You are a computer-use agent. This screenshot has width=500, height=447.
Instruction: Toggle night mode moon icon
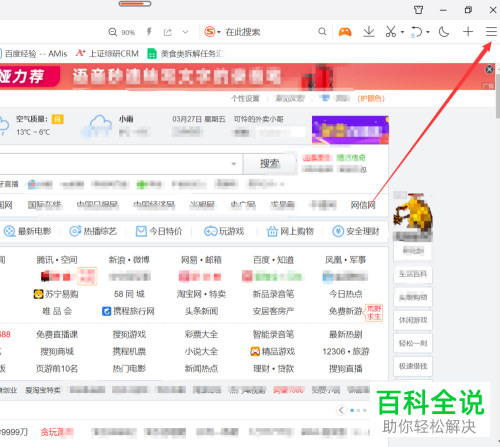(x=444, y=32)
